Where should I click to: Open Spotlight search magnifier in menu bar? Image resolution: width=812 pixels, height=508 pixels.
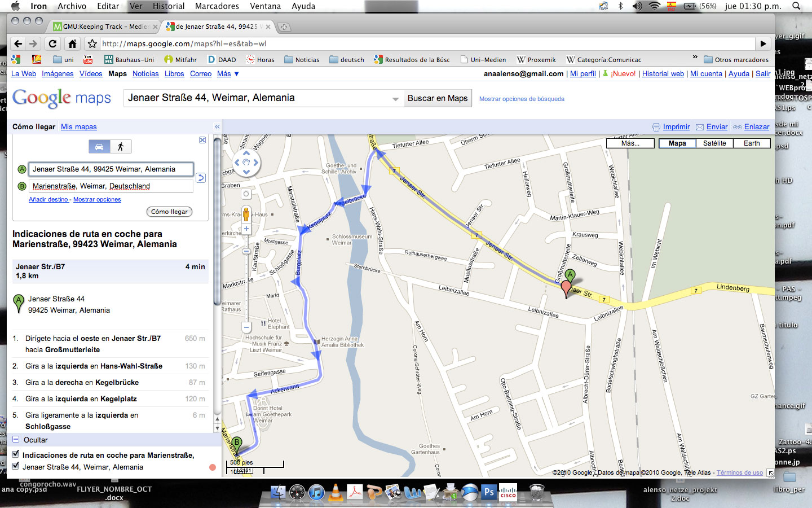pyautogui.click(x=796, y=6)
